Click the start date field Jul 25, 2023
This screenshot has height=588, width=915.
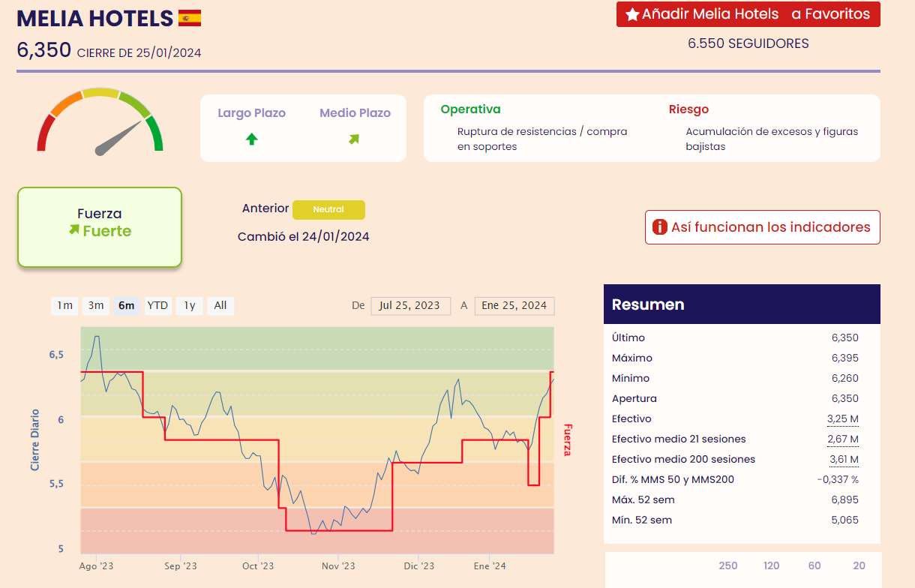pyautogui.click(x=410, y=306)
